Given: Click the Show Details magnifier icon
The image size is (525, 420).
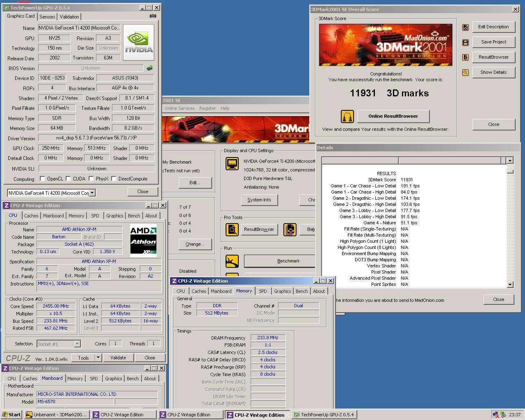Looking at the screenshot, I should tap(466, 73).
